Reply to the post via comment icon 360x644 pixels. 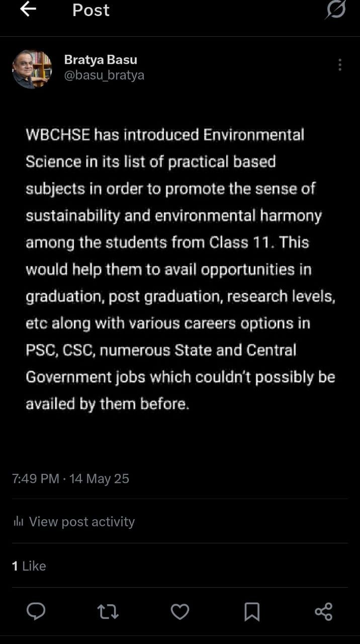click(x=36, y=611)
